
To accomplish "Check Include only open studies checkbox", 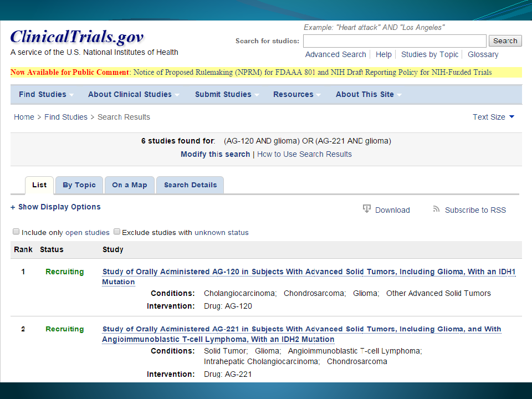I will tap(16, 232).
